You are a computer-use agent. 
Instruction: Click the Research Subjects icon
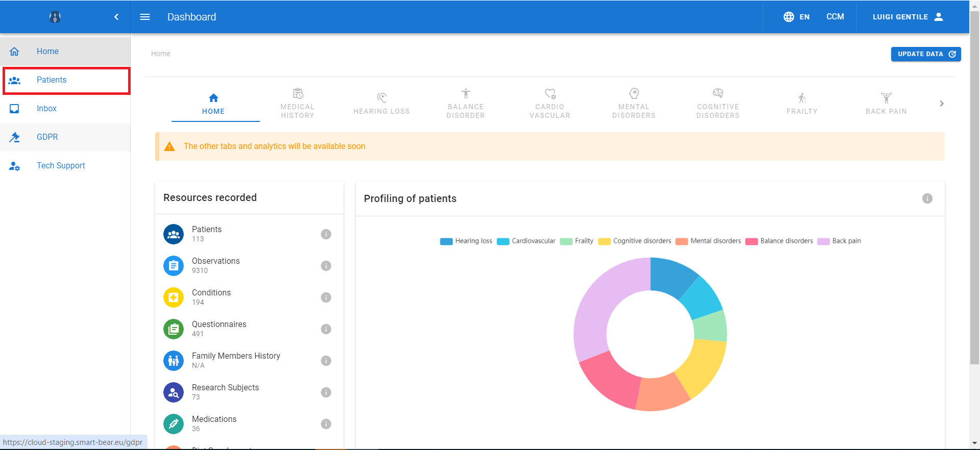pyautogui.click(x=174, y=392)
